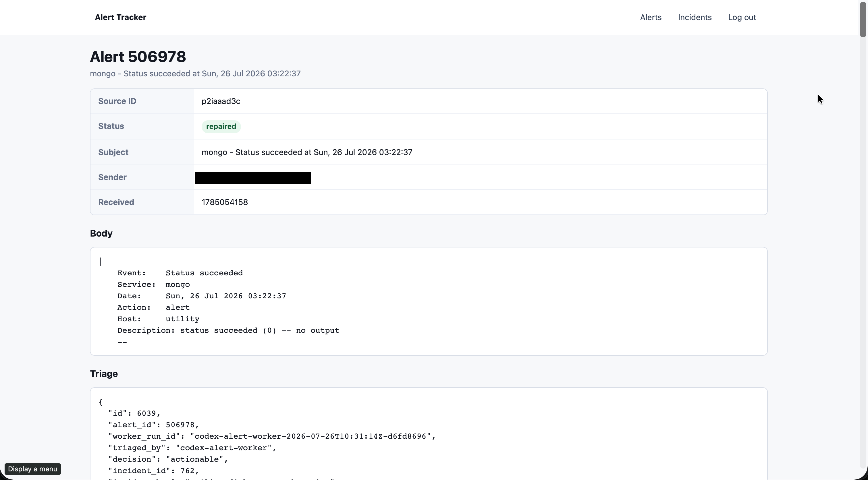Click the 'Date: Sun, 26 Jul 2026' body line

[202, 296]
